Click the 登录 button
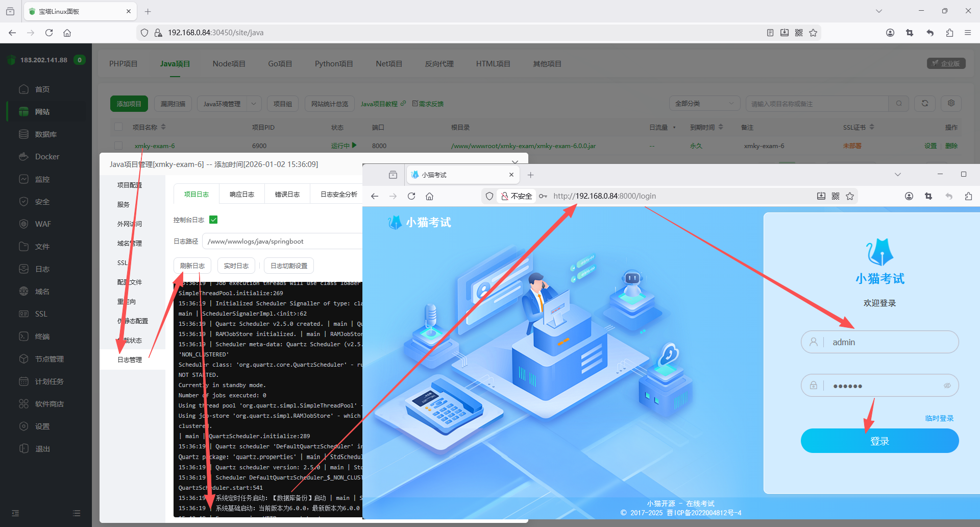This screenshot has height=527, width=980. [x=879, y=441]
